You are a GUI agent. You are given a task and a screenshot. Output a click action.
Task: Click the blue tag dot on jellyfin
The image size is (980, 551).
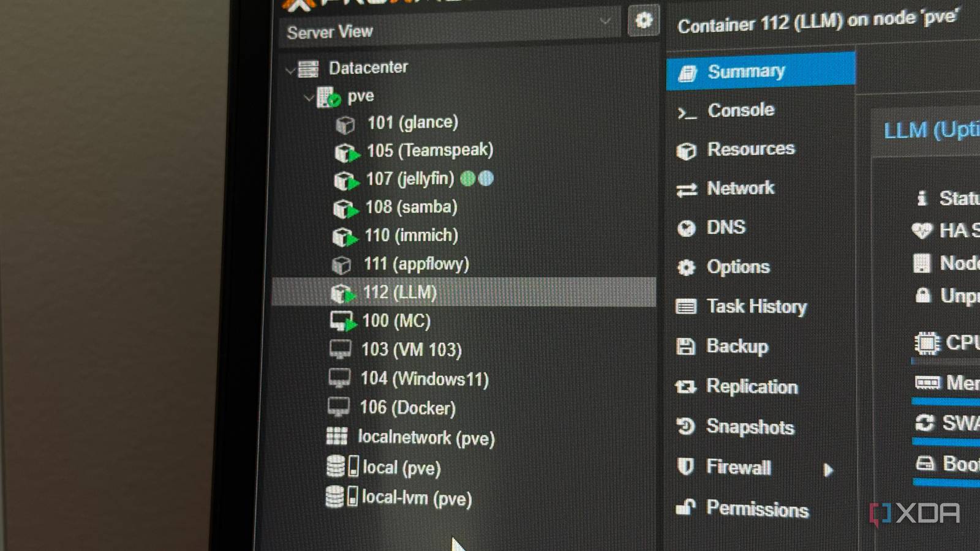[x=486, y=178]
